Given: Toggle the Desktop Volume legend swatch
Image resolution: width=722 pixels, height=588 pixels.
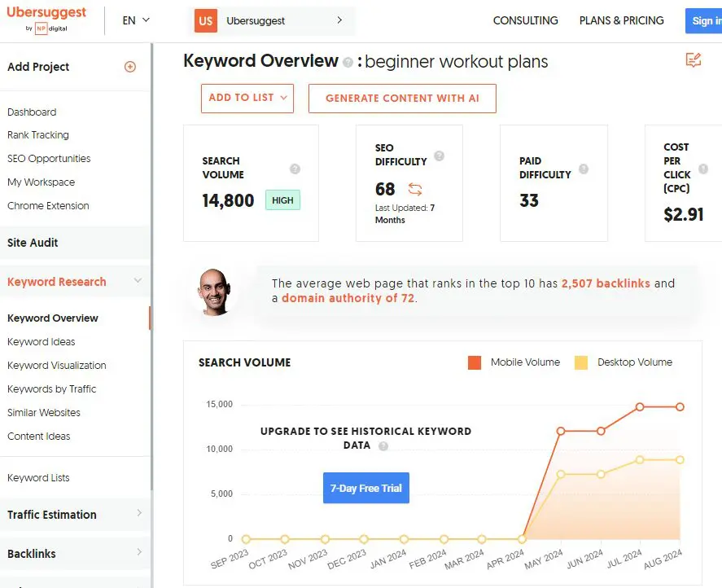Looking at the screenshot, I should pyautogui.click(x=581, y=362).
